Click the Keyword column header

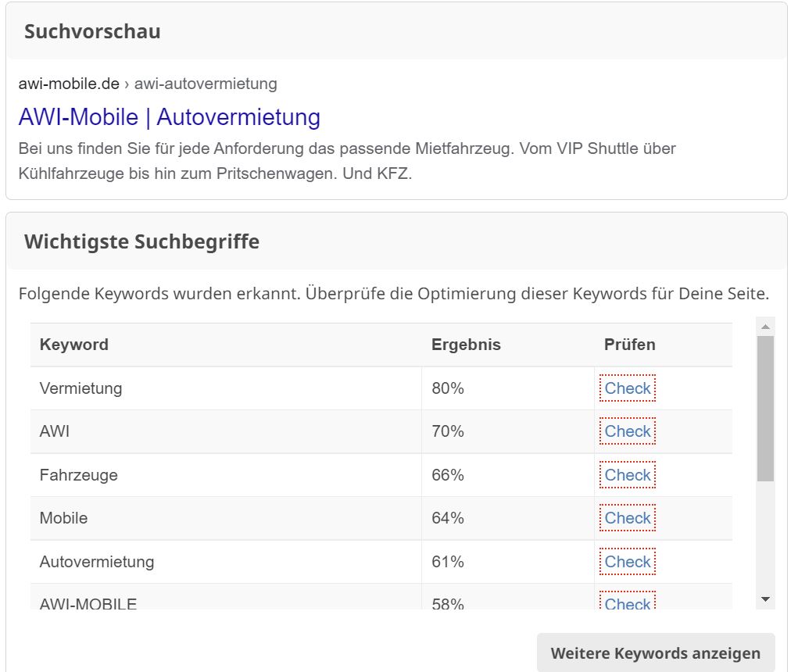[73, 345]
